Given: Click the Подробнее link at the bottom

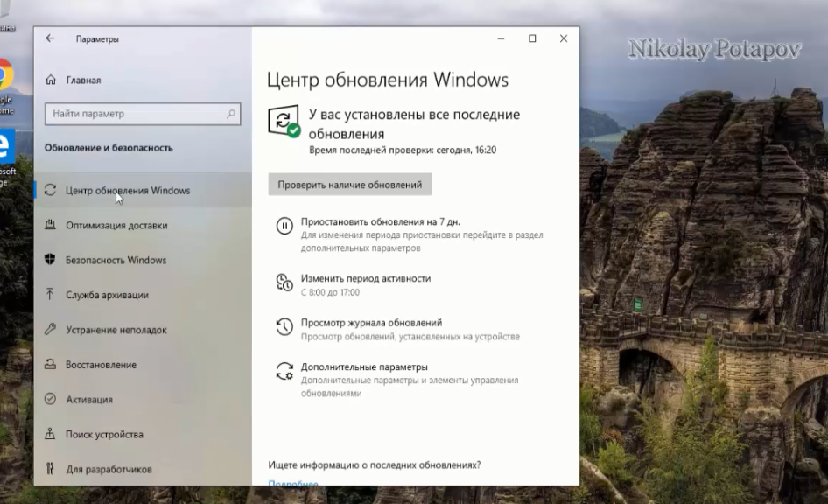Looking at the screenshot, I should pos(293,482).
